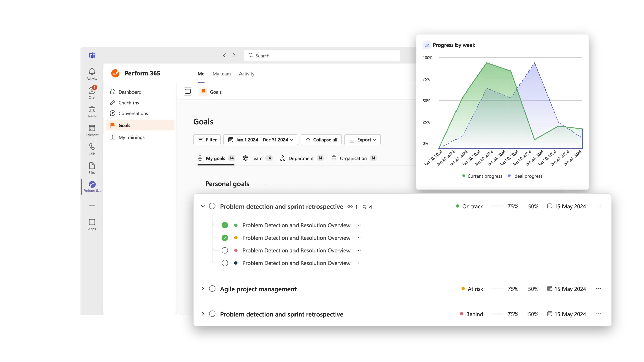Expand the Agile project management goal

203,289
